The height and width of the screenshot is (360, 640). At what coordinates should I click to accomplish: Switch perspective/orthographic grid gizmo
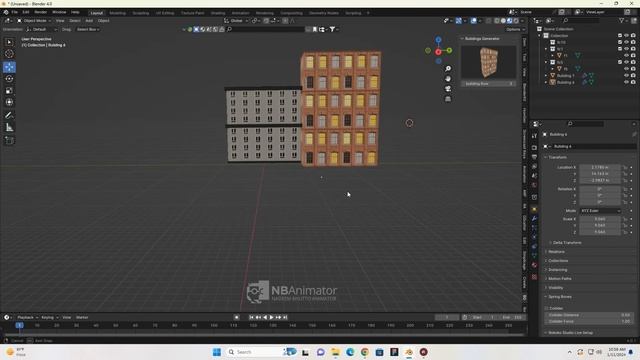448,99
